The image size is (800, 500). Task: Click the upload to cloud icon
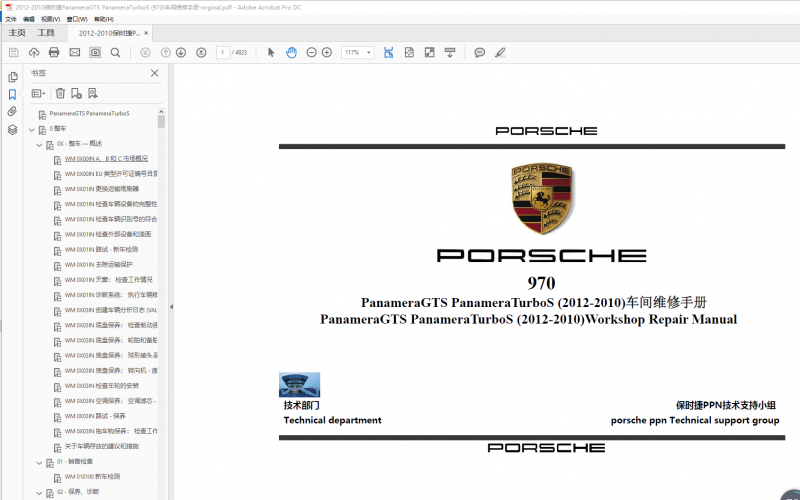pos(34,52)
